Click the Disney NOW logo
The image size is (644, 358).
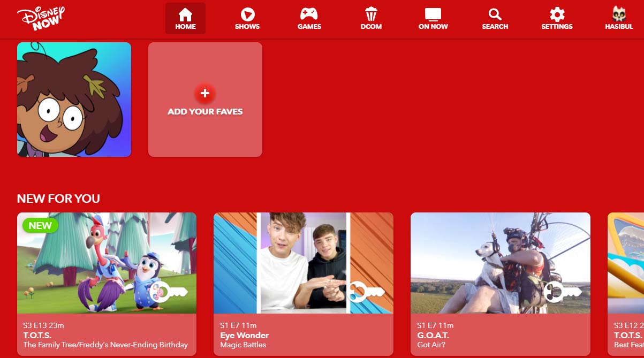pos(41,19)
